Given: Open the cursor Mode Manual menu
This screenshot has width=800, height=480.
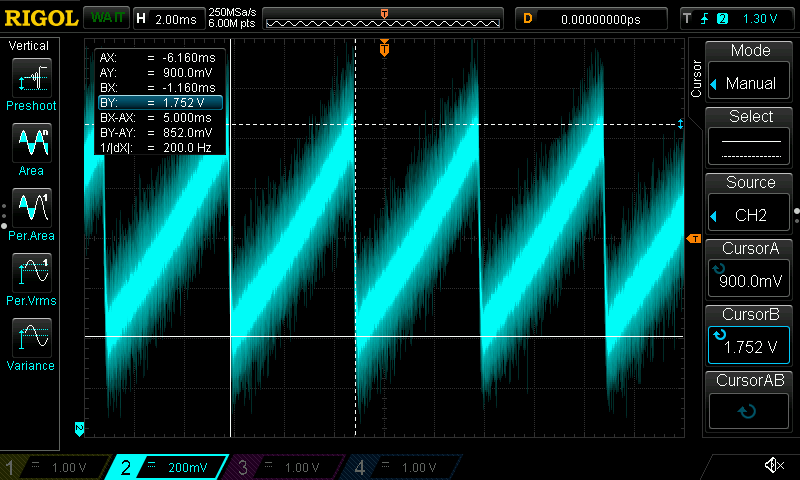Looking at the screenshot, I should point(750,72).
